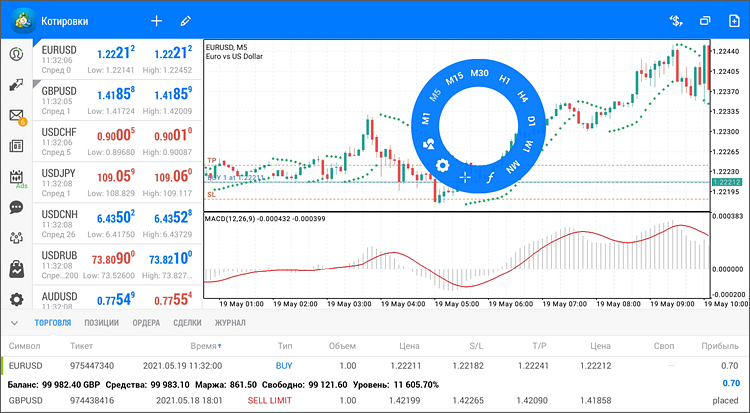Open objects shapes icon in radial menu
Viewport: 750px width, 413px height.
429,144
